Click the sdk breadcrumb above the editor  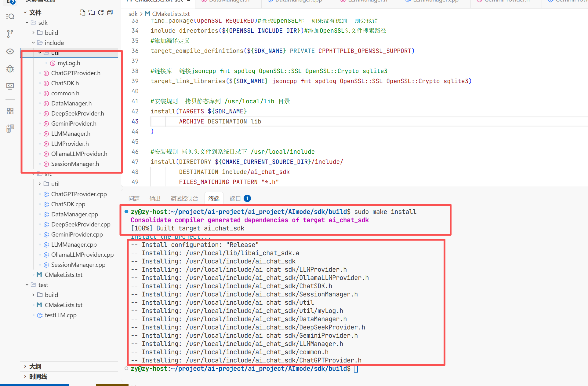(133, 14)
